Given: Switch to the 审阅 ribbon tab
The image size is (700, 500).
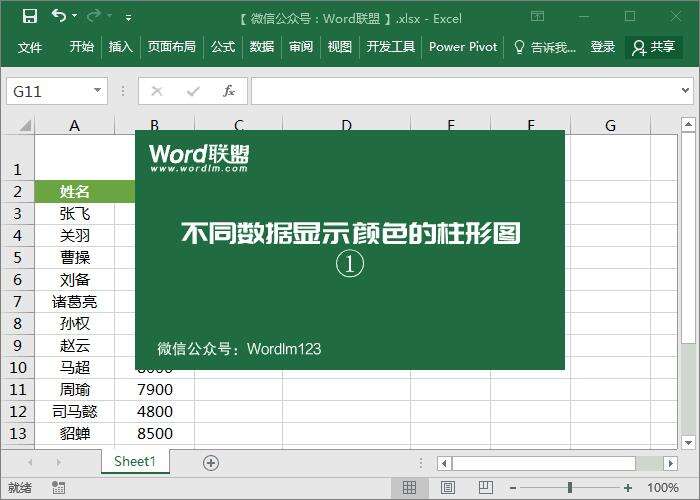Looking at the screenshot, I should coord(300,46).
